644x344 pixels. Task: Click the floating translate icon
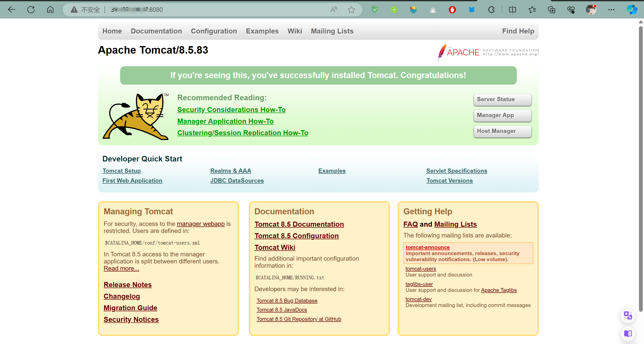click(x=628, y=315)
